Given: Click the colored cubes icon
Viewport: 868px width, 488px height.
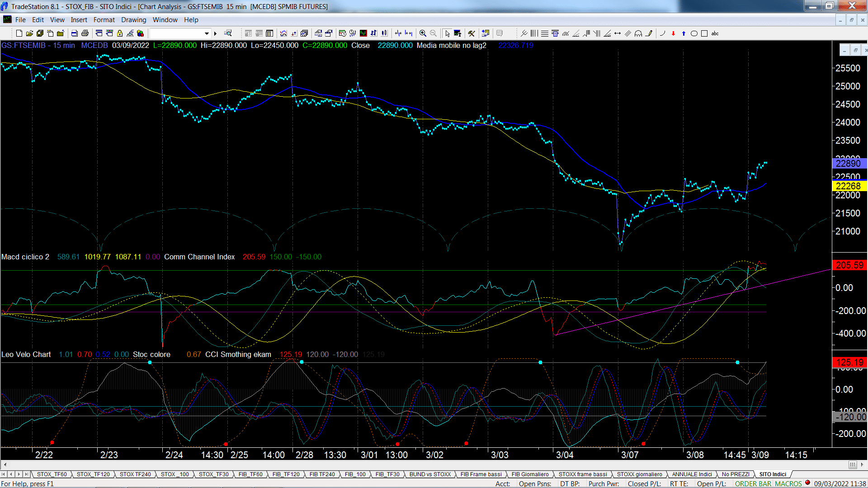Looking at the screenshot, I should [x=140, y=33].
